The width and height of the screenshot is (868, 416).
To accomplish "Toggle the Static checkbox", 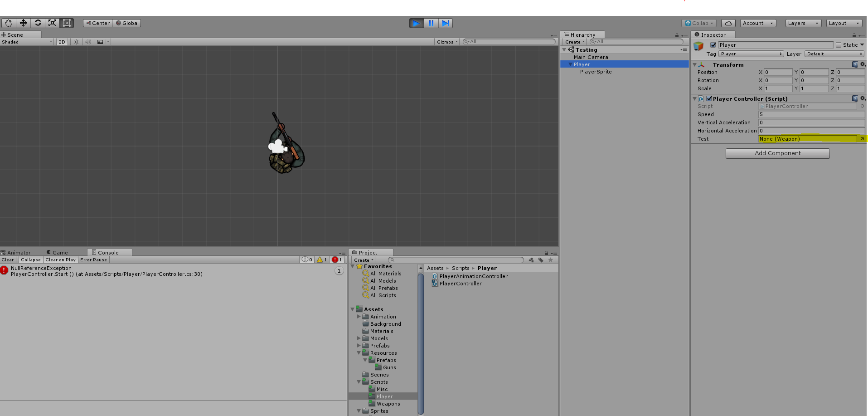I will 839,45.
